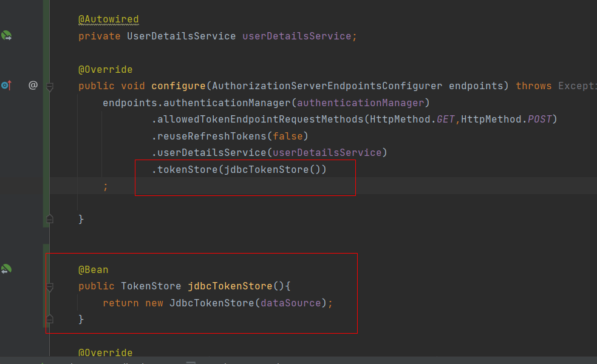Click fold end marker of jdbcTokenStore method

coord(50,319)
